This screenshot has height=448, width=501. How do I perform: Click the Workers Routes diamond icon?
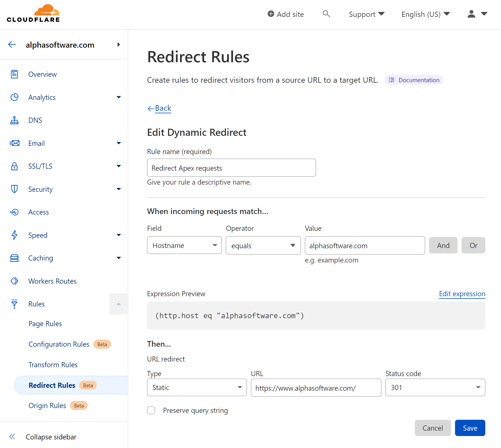point(14,281)
